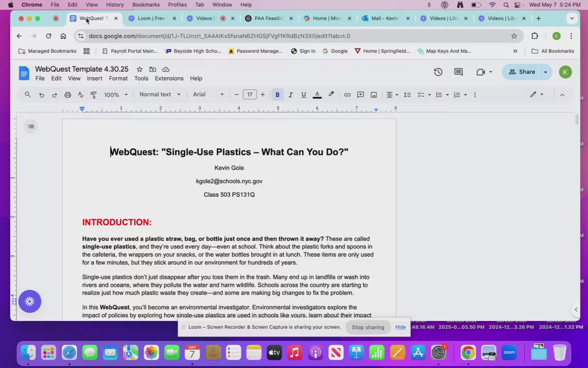Viewport: 588px width, 368px height.
Task: Open the Extensions menu in Docs
Action: (169, 79)
